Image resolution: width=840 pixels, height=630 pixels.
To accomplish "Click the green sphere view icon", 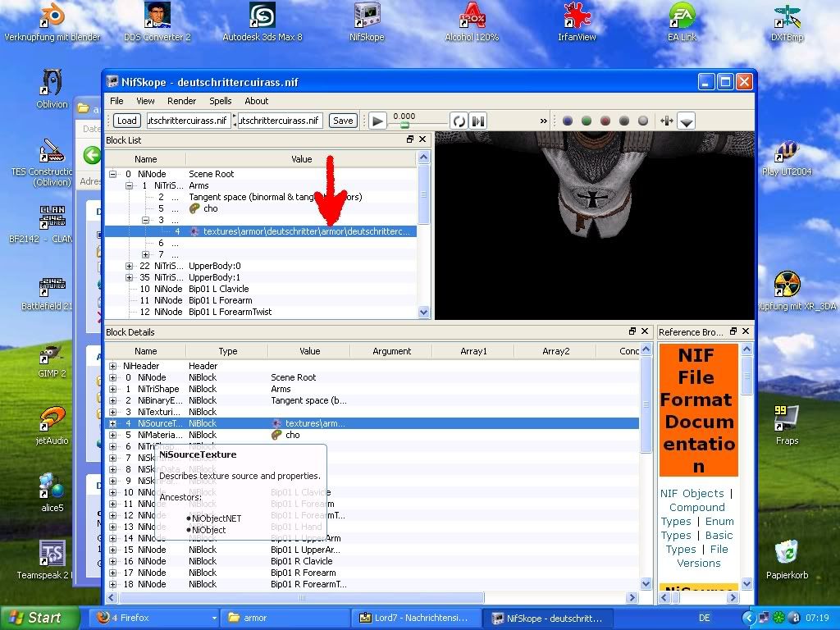I will tap(587, 121).
